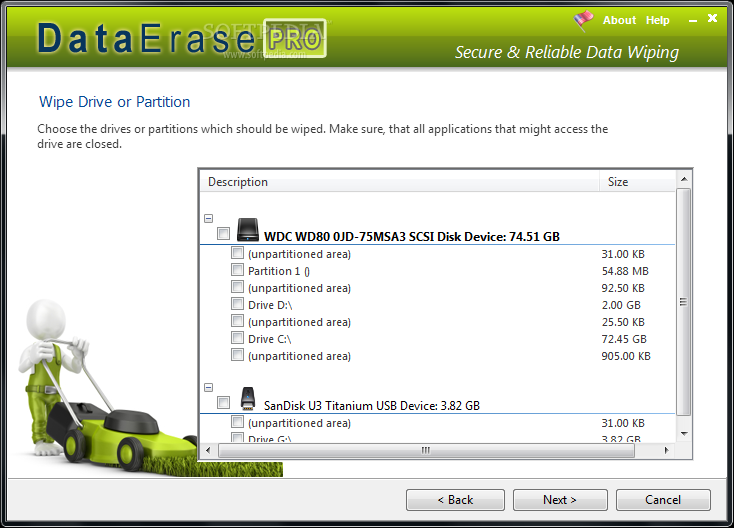
Task: Click the 72.45 GB size value
Action: point(624,339)
